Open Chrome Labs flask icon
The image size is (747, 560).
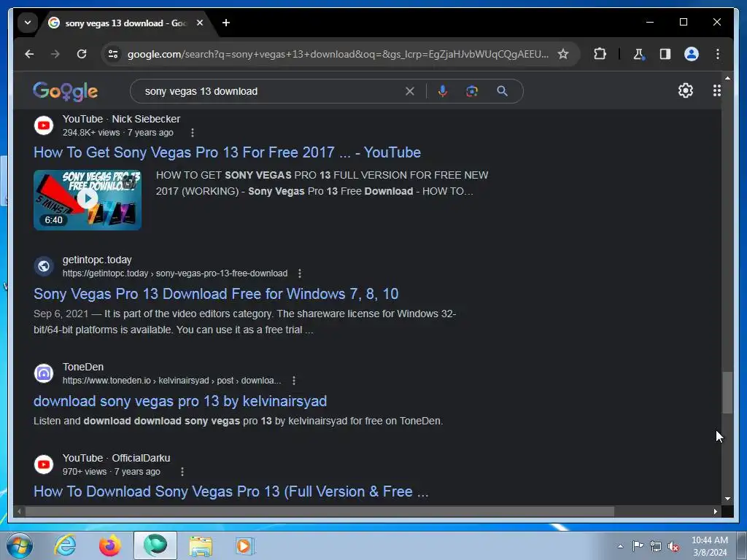coord(639,54)
